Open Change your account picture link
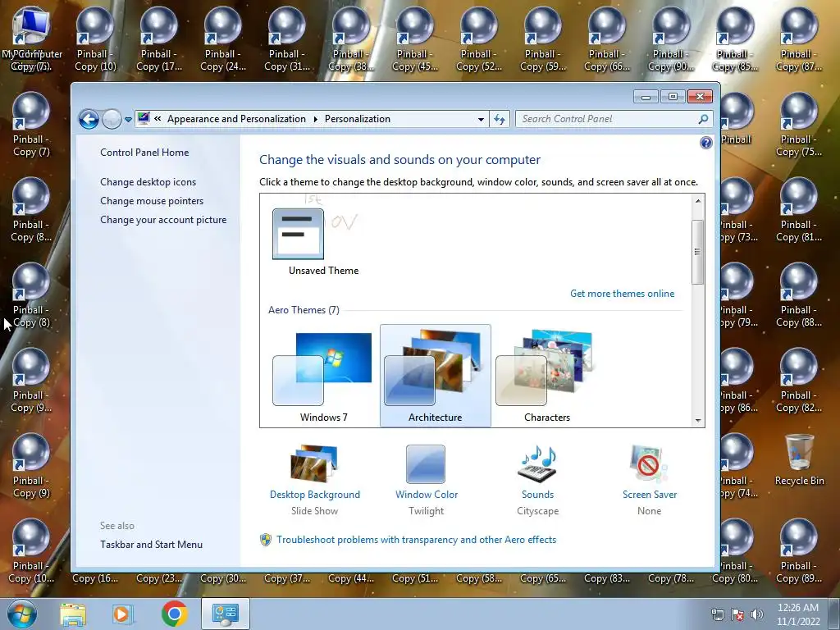This screenshot has height=630, width=840. pos(163,220)
